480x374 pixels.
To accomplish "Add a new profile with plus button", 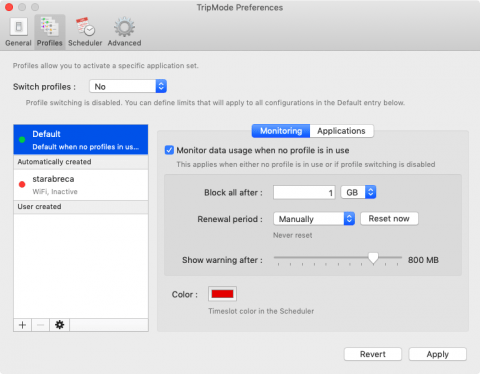I will point(22,325).
